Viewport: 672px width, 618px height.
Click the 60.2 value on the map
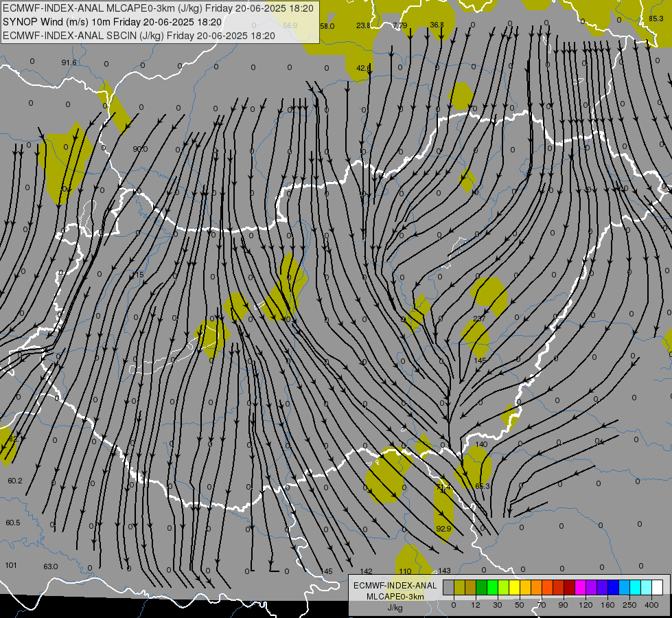[x=15, y=481]
